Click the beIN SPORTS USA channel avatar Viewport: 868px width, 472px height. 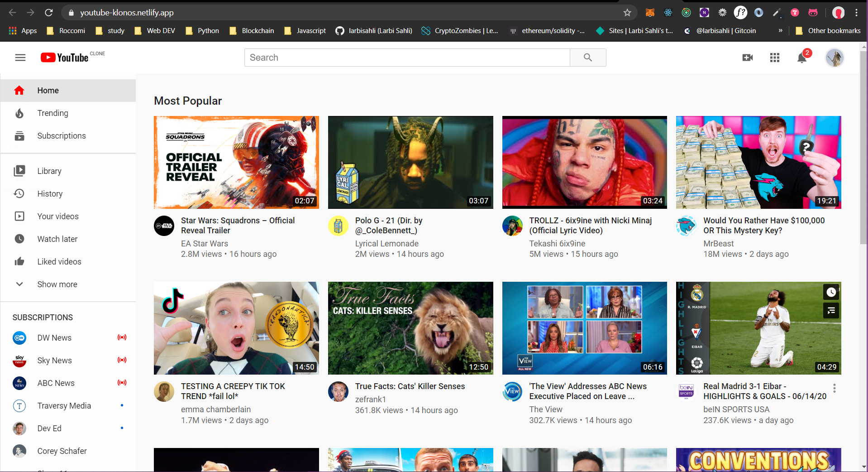pos(686,391)
